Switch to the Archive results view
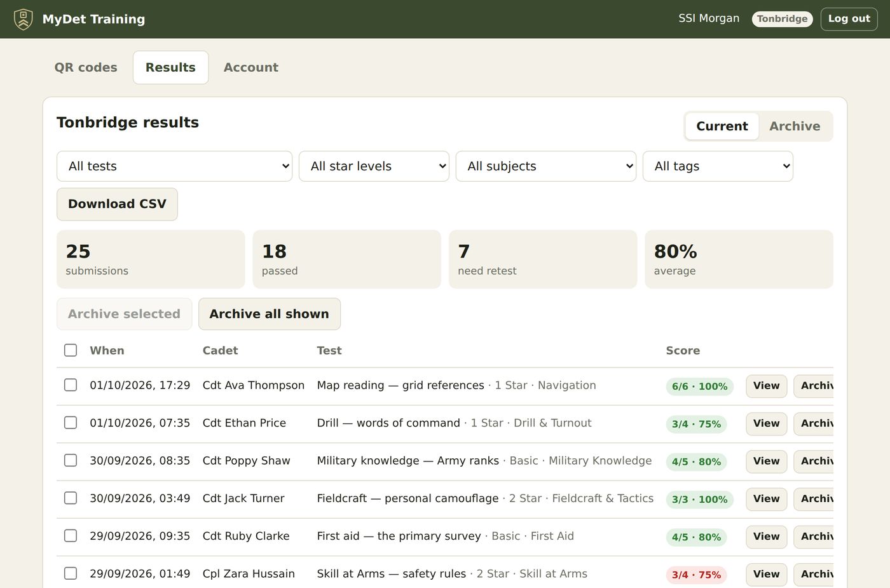The height and width of the screenshot is (588, 890). coord(795,126)
